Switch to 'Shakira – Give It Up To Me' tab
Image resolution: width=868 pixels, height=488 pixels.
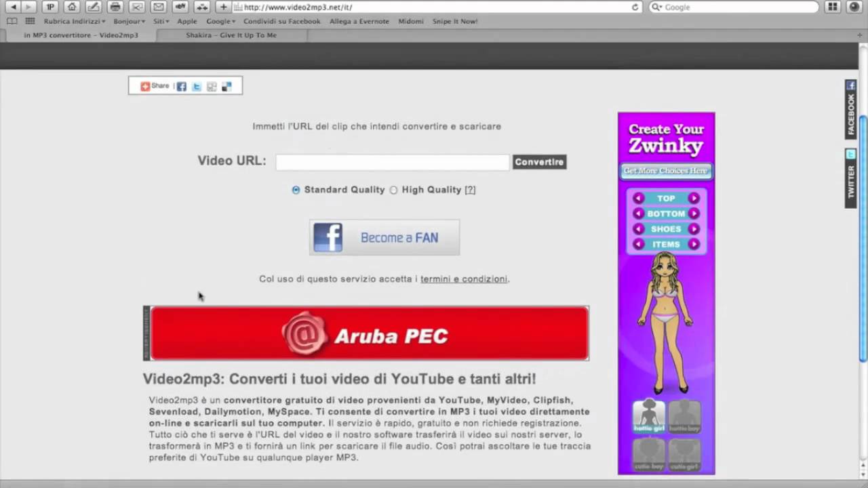tap(231, 35)
